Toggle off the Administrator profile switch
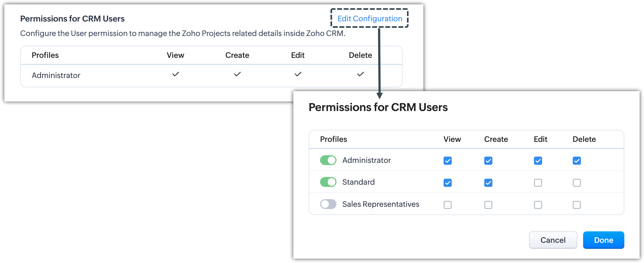644x263 pixels. click(x=328, y=160)
